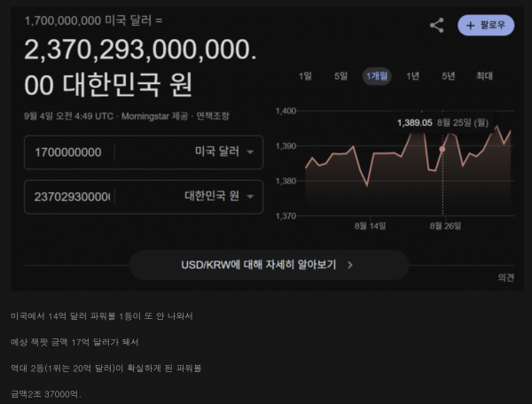Switch to the 5일 chart range
The width and height of the screenshot is (532, 404).
(x=340, y=76)
